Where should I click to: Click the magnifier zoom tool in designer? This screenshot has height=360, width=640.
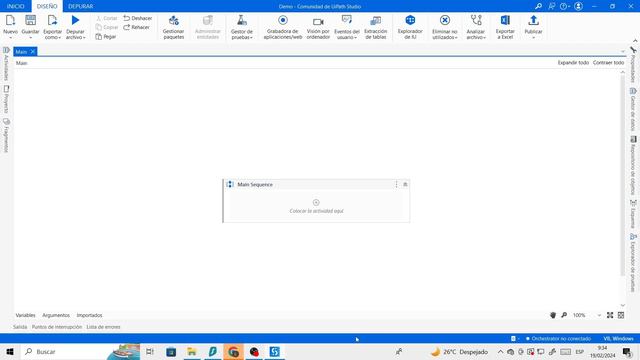(564, 315)
